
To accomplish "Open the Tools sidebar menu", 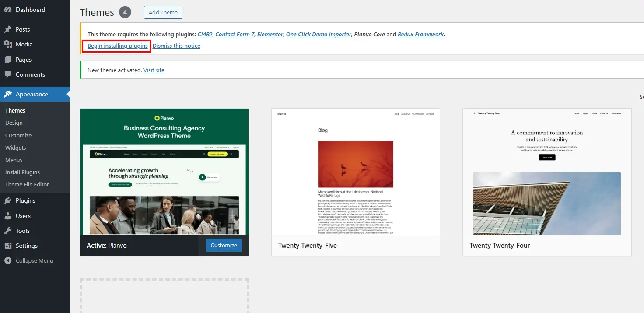I will pyautogui.click(x=35, y=231).
